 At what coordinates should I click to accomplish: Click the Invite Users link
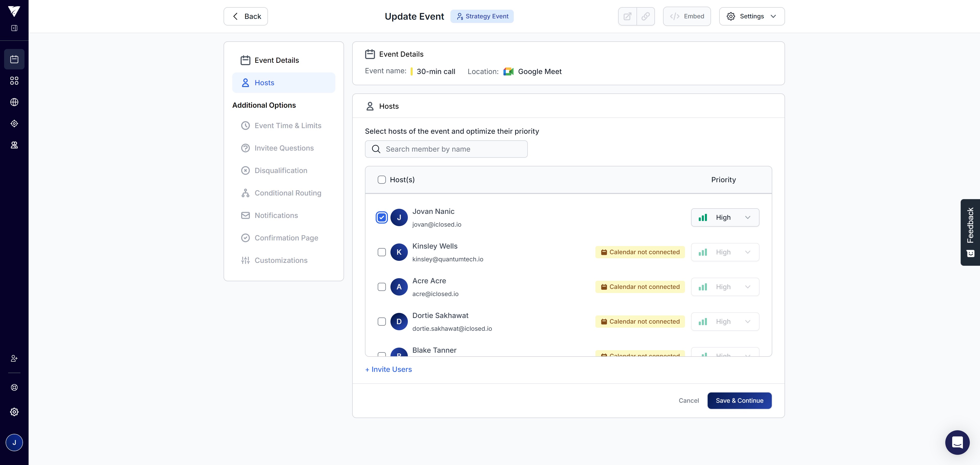[388, 369]
